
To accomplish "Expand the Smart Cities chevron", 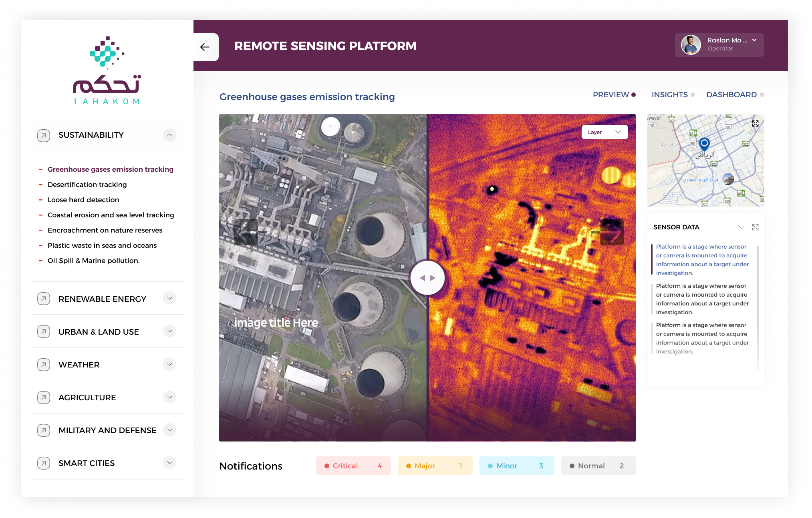I will coord(169,462).
